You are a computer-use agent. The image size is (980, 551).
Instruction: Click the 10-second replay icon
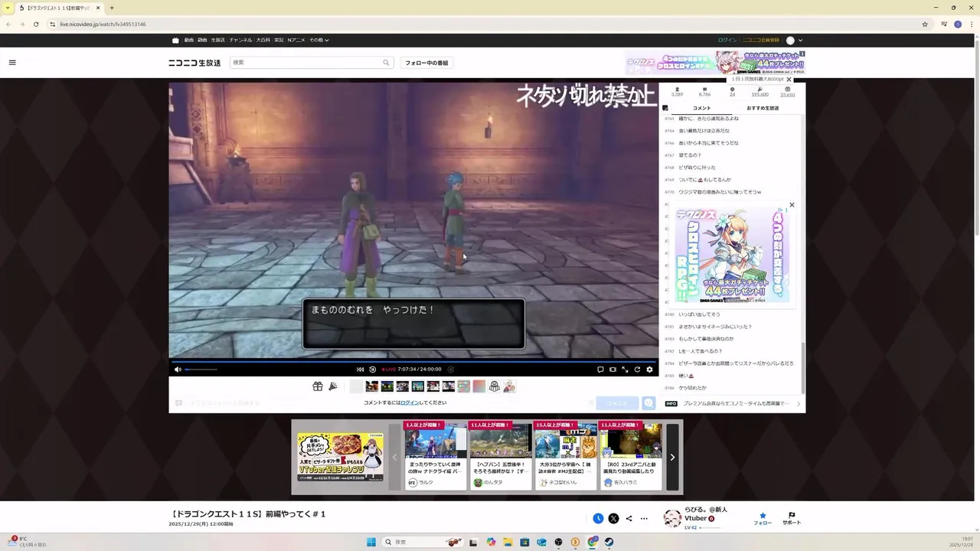[373, 370]
